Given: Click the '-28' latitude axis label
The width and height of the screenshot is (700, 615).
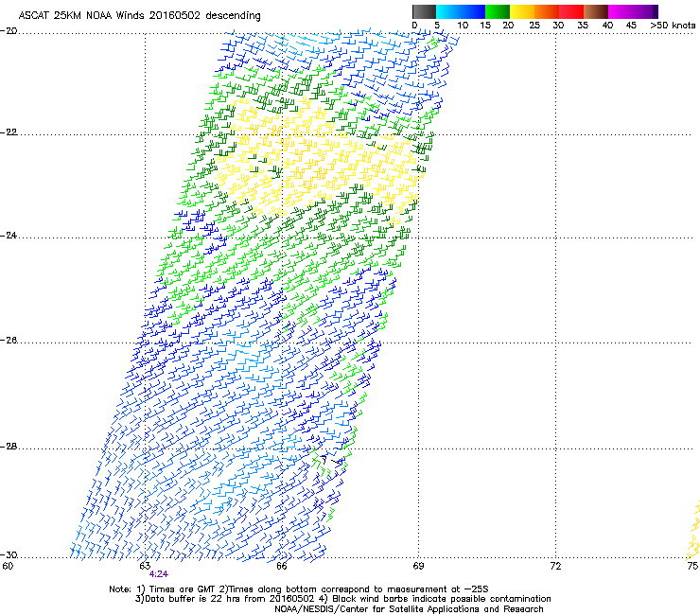Looking at the screenshot, I should click(9, 447).
